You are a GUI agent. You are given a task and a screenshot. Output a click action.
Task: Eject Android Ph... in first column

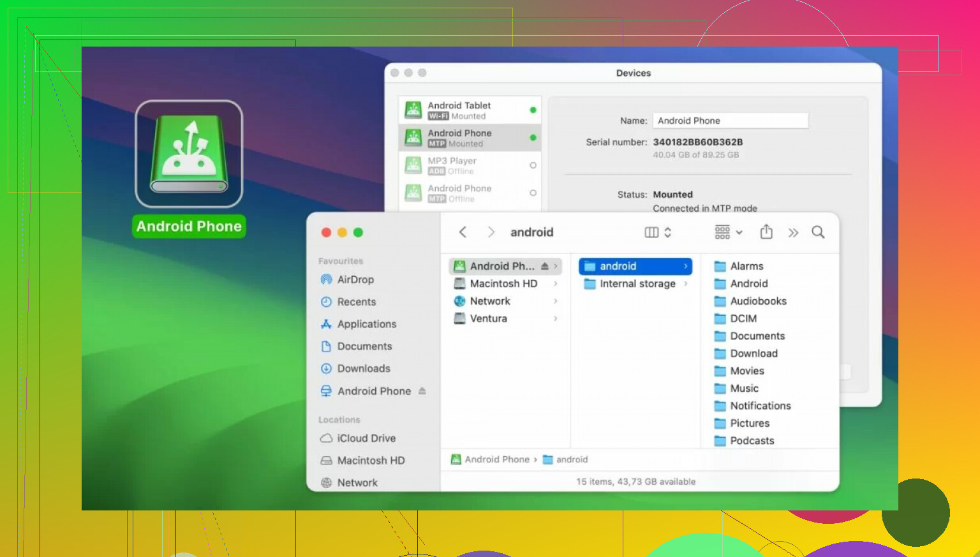[545, 266]
